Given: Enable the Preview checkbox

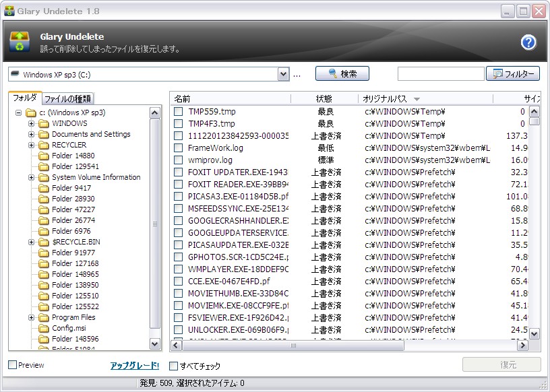Looking at the screenshot, I should click(13, 364).
